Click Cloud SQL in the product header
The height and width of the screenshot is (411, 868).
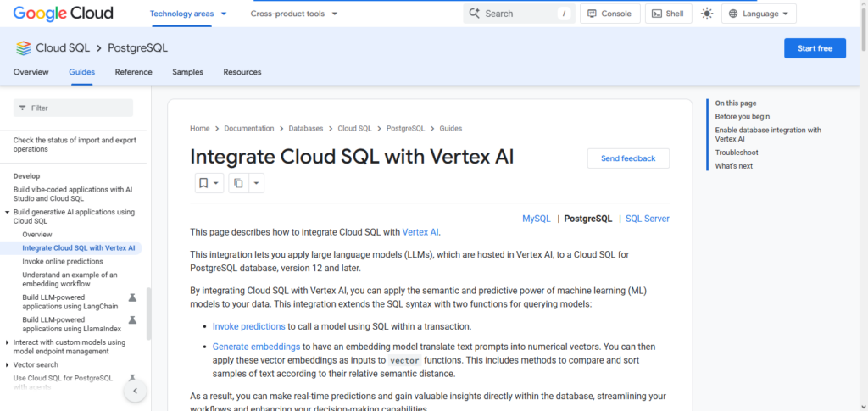click(x=63, y=48)
